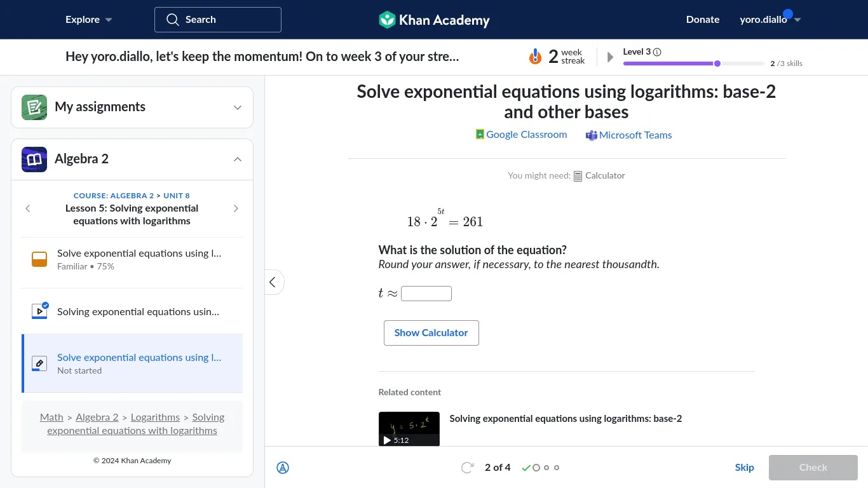Screen dimensions: 868x488
Task: Select the pencil icon for the practice exercise
Action: (x=39, y=363)
